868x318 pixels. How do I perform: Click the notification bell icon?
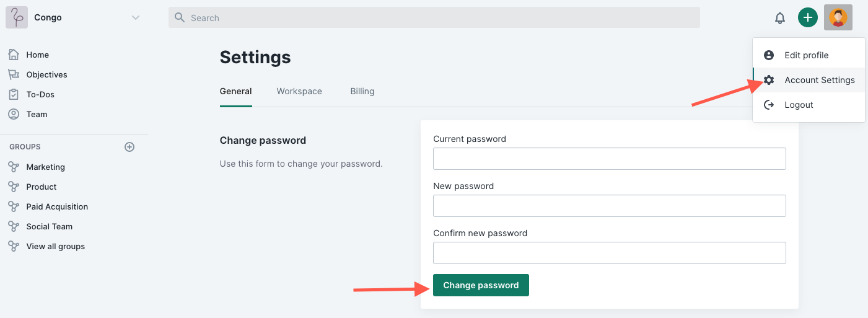pos(780,18)
